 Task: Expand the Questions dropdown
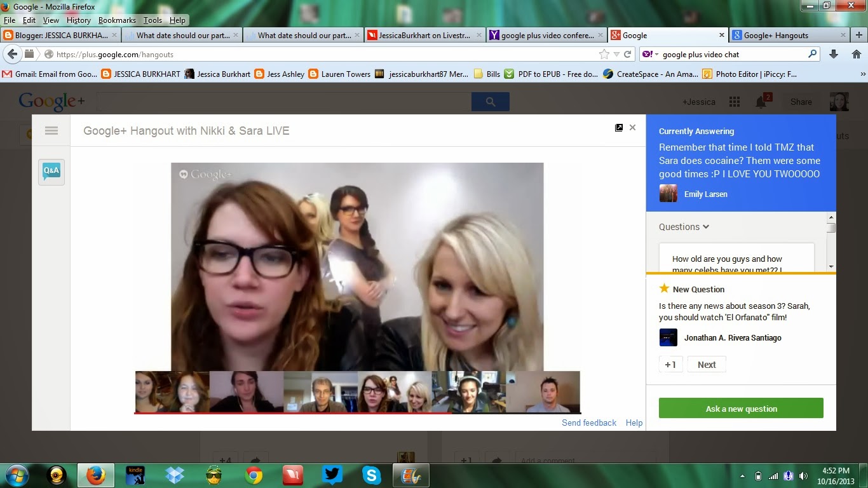pos(684,227)
